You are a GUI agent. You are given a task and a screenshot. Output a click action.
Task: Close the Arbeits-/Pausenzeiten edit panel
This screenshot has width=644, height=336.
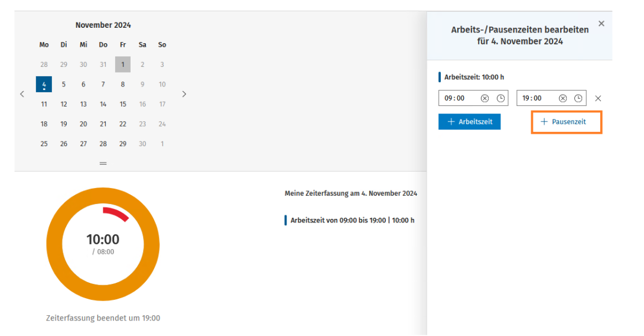601,24
